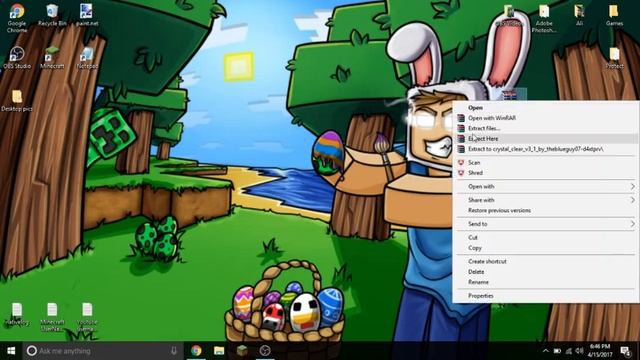This screenshot has height=360, width=640.
Task: Expand Open with submenu arrow
Action: [632, 187]
